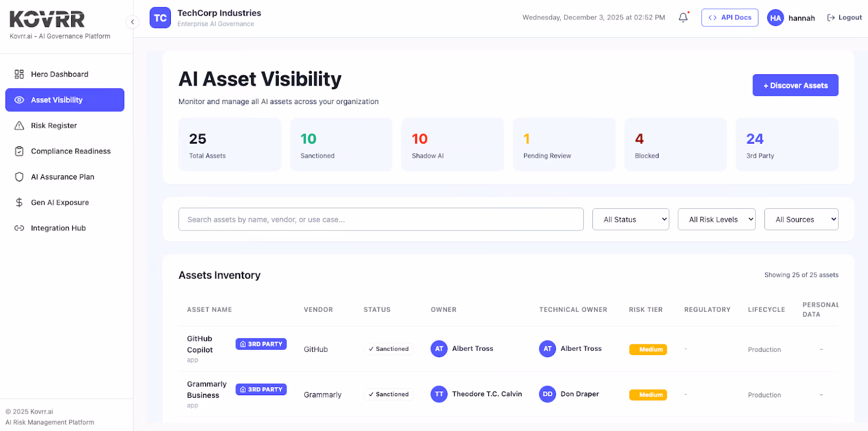The height and width of the screenshot is (431, 868).
Task: Focus the asset search field
Action: 381,219
